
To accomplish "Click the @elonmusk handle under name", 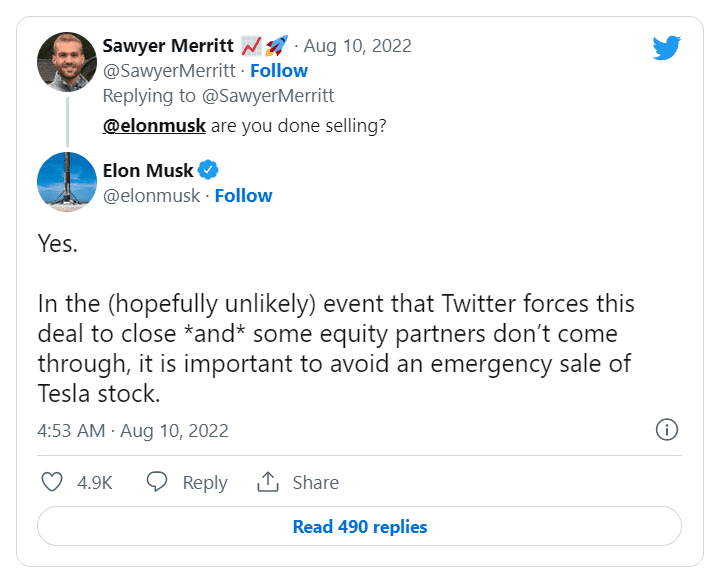I will point(152,196).
